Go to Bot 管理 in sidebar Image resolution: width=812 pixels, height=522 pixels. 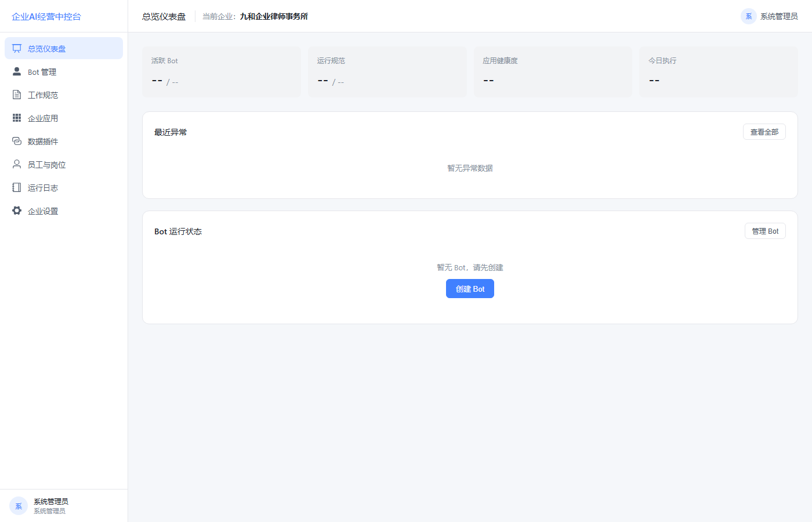click(64, 71)
